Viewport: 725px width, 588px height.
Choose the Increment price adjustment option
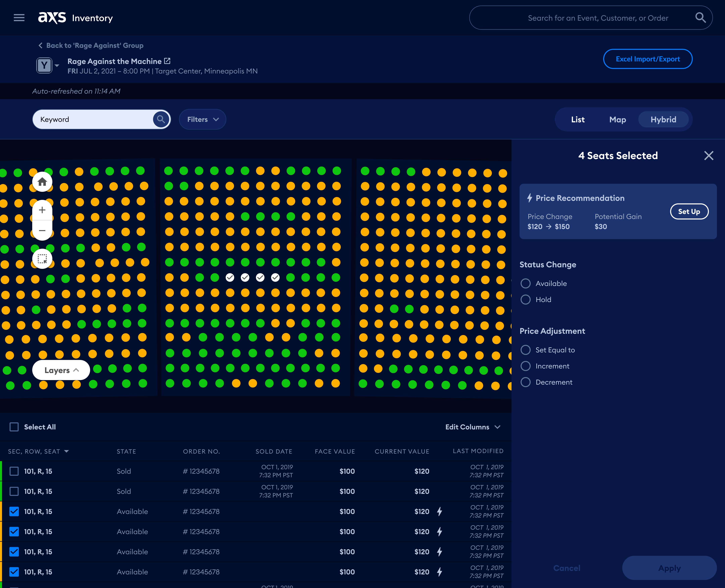(525, 366)
